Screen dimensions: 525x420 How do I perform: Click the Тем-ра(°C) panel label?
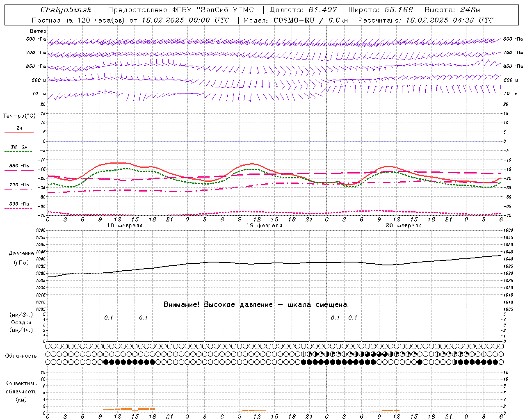click(19, 116)
